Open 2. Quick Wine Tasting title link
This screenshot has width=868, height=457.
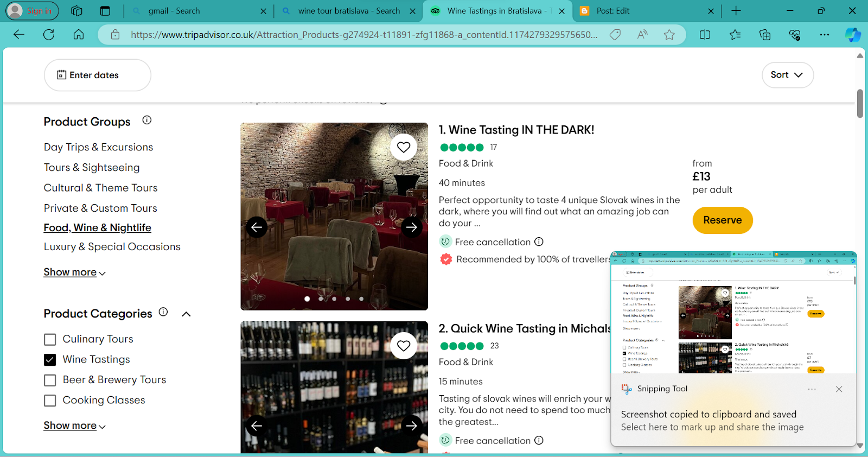pyautogui.click(x=525, y=328)
